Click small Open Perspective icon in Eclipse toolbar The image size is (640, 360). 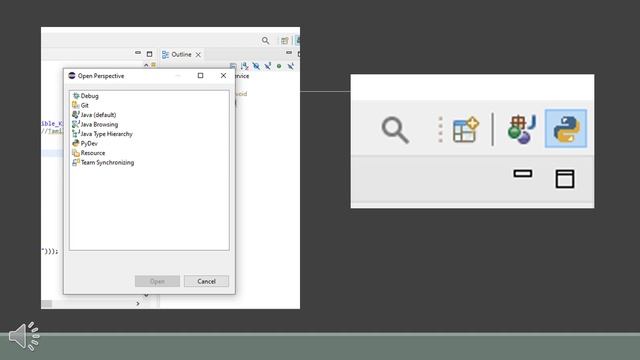point(284,40)
